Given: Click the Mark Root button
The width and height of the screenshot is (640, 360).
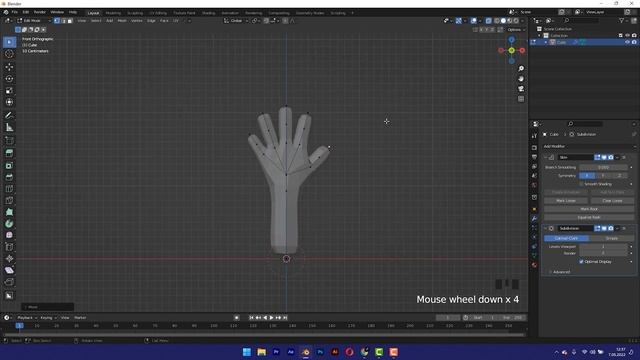Looking at the screenshot, I should [589, 209].
